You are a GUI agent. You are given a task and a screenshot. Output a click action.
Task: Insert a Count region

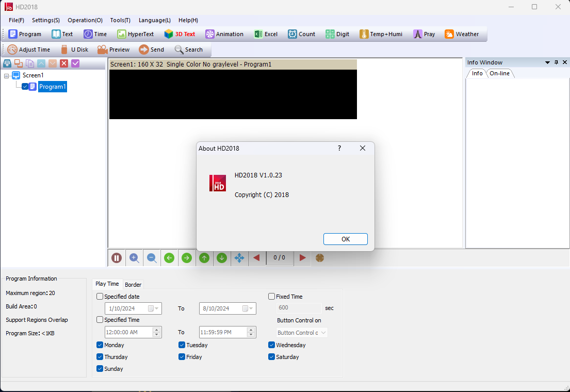(301, 34)
